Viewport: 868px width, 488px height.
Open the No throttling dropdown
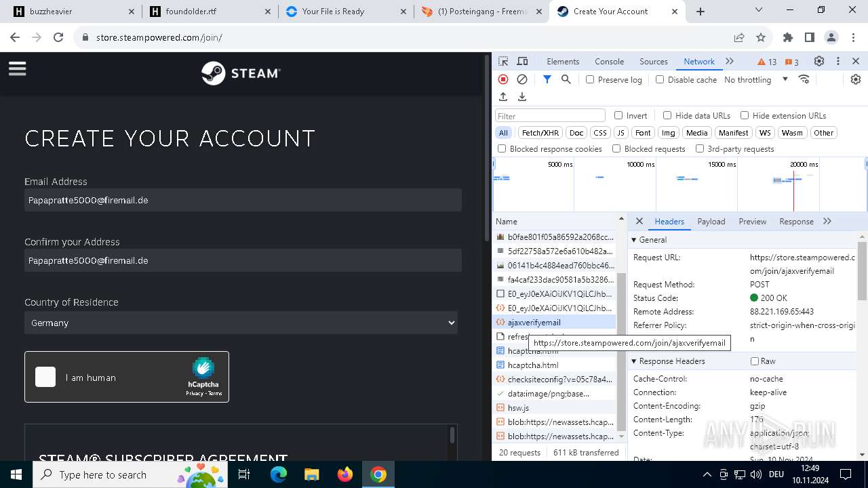point(756,79)
